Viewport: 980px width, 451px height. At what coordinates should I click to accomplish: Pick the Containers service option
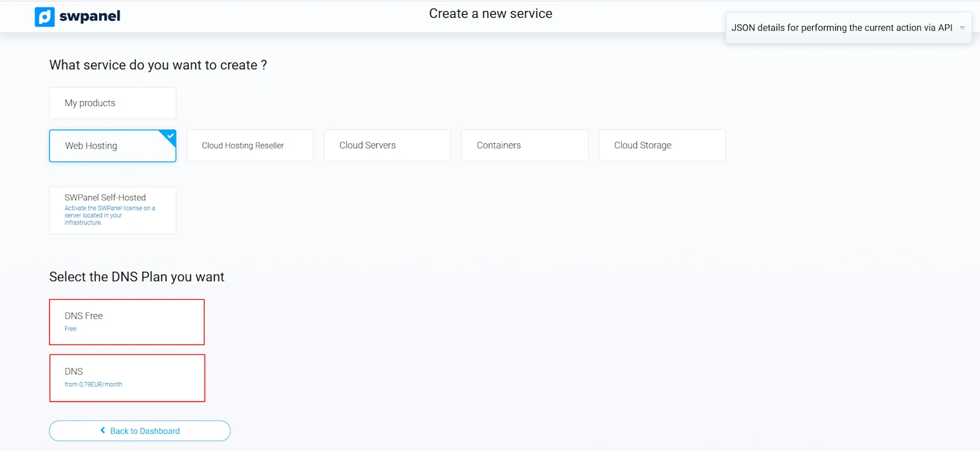[x=524, y=146]
